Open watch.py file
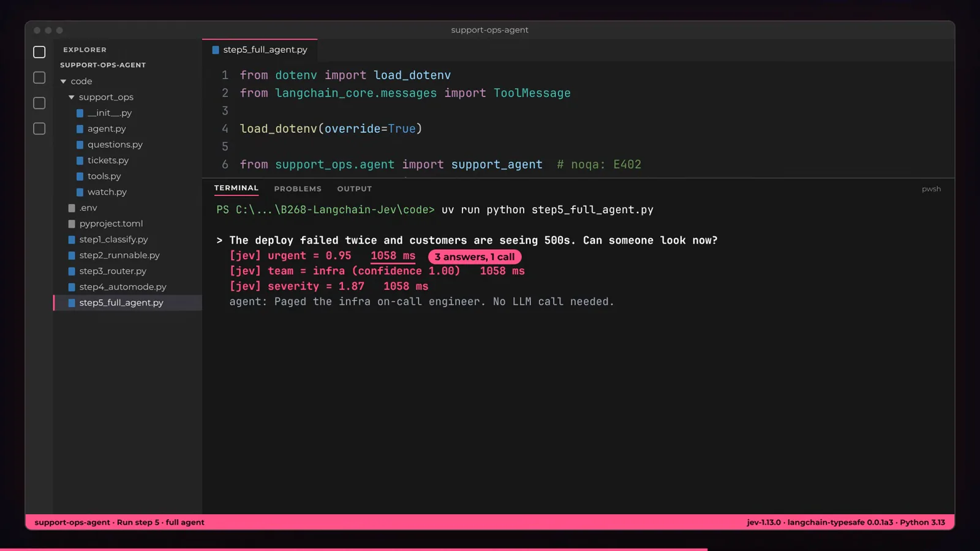980x551 pixels. tap(107, 192)
